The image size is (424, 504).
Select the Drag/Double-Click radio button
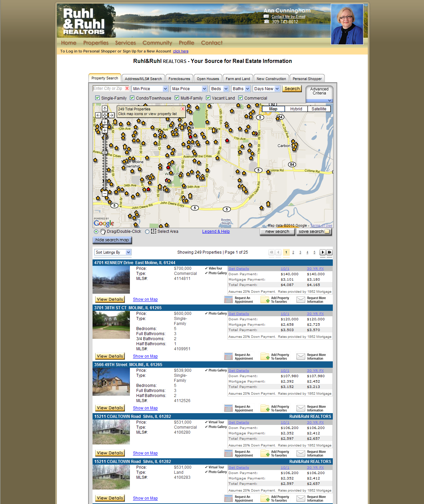96,232
